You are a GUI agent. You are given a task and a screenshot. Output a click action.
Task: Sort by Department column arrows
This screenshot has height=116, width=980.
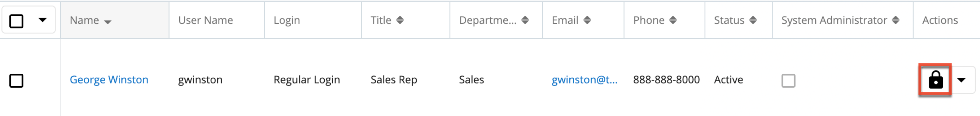[x=525, y=20]
